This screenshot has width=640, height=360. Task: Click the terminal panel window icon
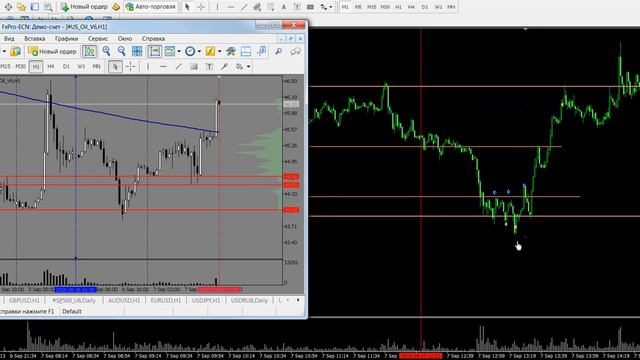246,51
